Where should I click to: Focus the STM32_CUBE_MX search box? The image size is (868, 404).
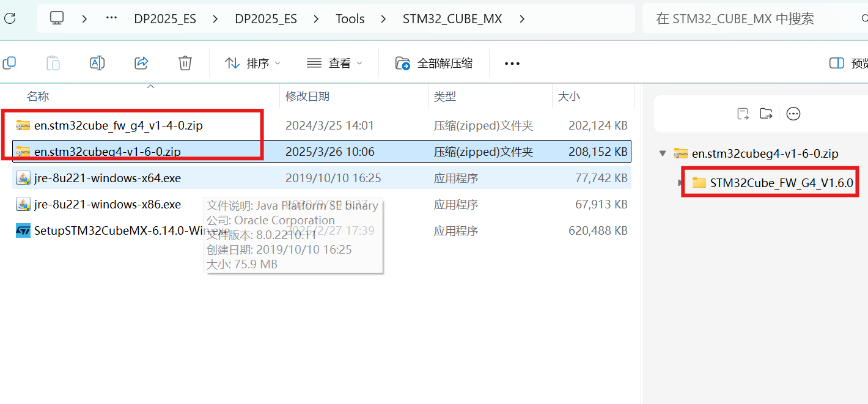(x=756, y=19)
